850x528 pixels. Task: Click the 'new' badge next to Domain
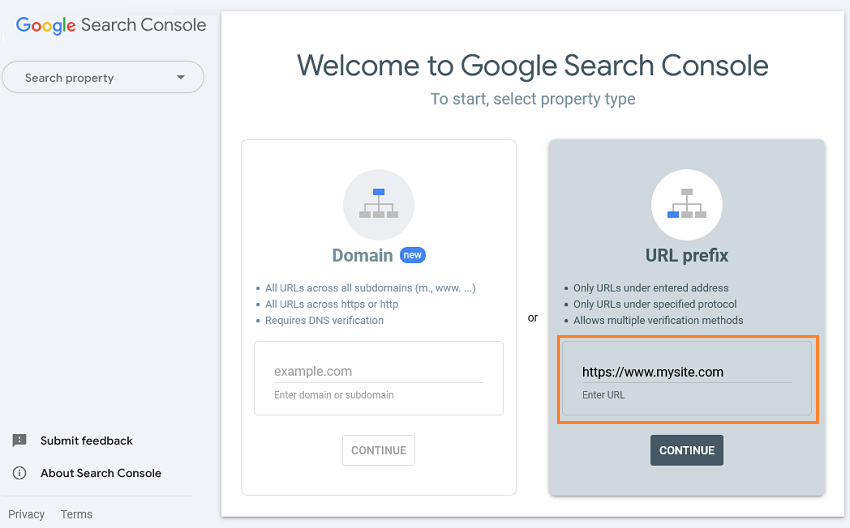tap(413, 255)
